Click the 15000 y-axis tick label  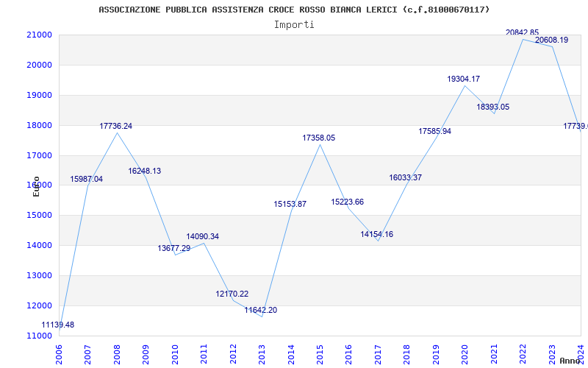point(40,215)
